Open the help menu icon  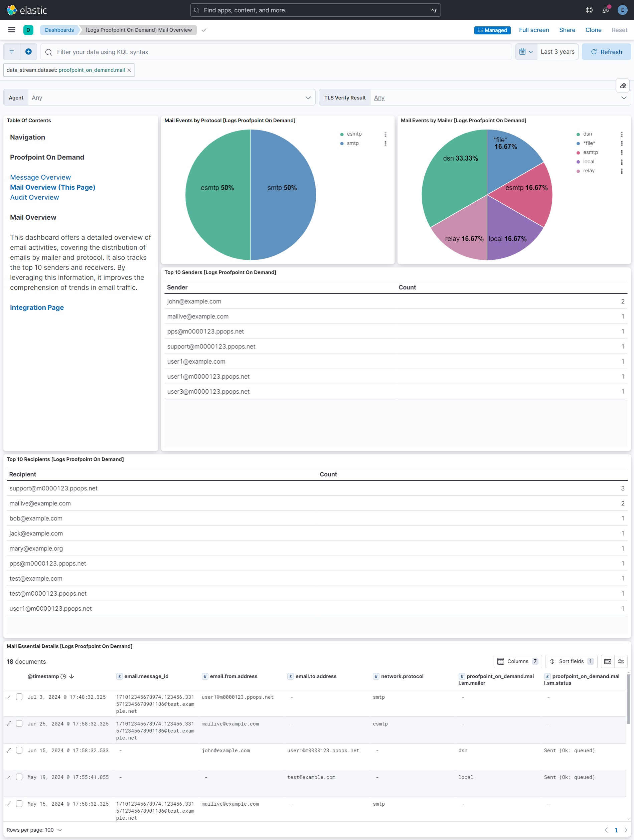pyautogui.click(x=589, y=10)
